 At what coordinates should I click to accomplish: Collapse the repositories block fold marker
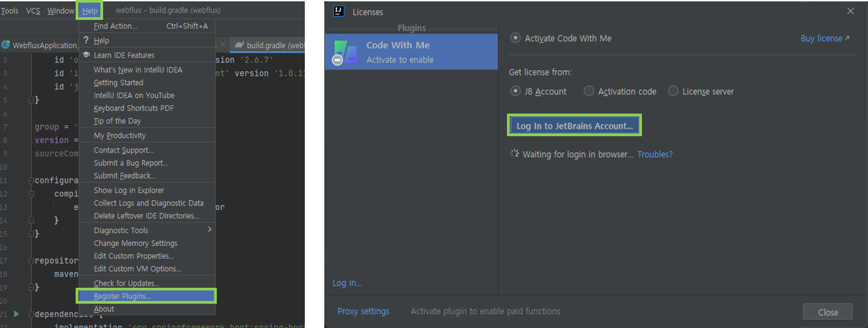[31, 260]
